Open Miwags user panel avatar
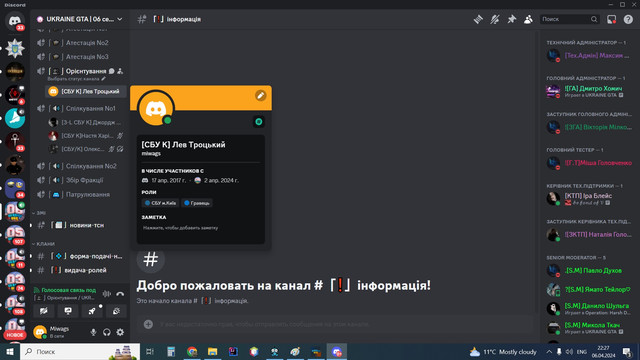The height and width of the screenshot is (360, 640). tap(40, 332)
